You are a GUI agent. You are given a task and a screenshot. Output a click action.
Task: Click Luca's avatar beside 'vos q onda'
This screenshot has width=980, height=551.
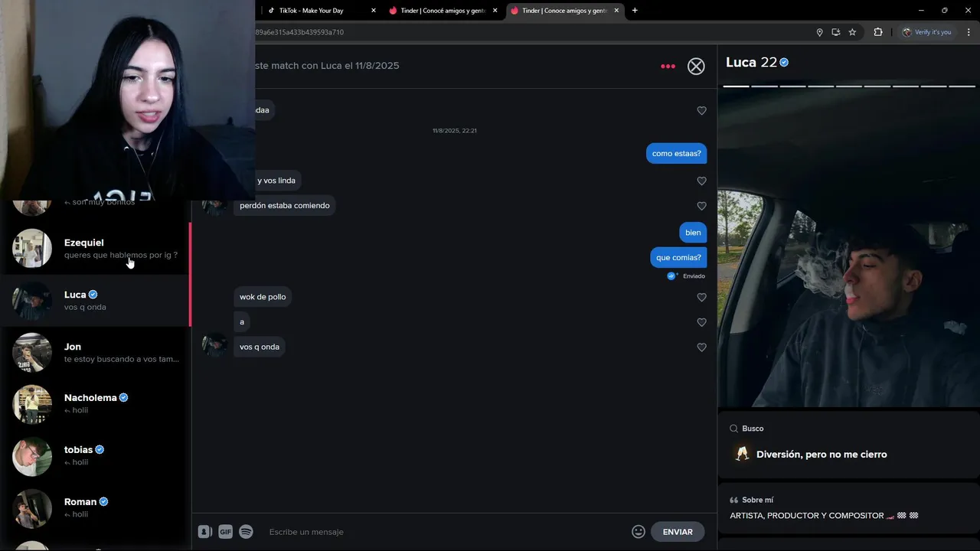point(214,344)
